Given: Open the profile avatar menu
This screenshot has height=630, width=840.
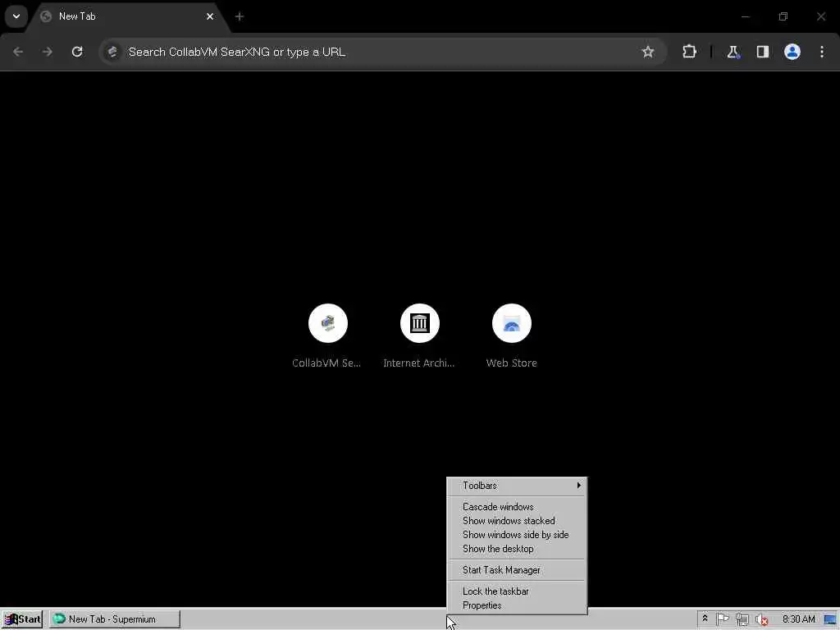Looking at the screenshot, I should 792,52.
